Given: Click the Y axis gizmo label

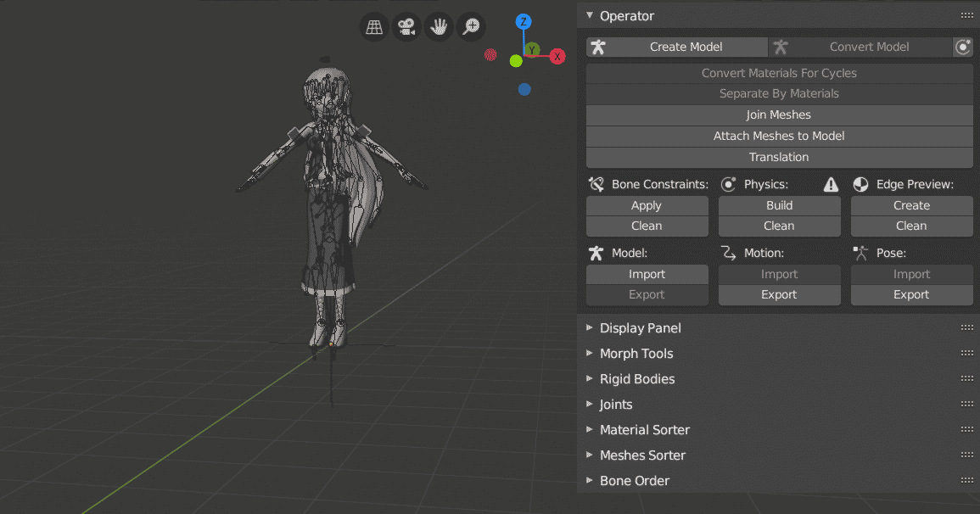Looking at the screenshot, I should coord(532,49).
